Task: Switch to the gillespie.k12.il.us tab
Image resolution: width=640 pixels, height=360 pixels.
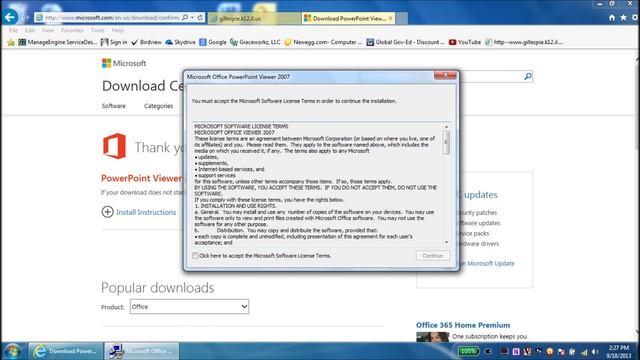Action: point(254,18)
